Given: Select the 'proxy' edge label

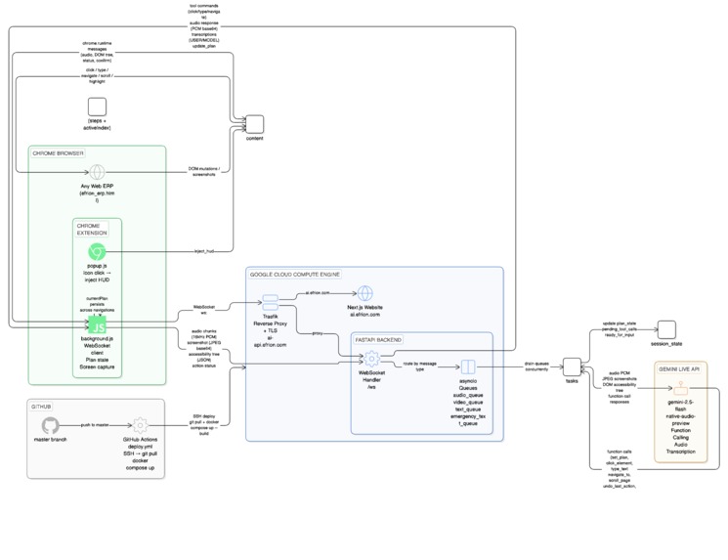Looking at the screenshot, I should (x=318, y=333).
